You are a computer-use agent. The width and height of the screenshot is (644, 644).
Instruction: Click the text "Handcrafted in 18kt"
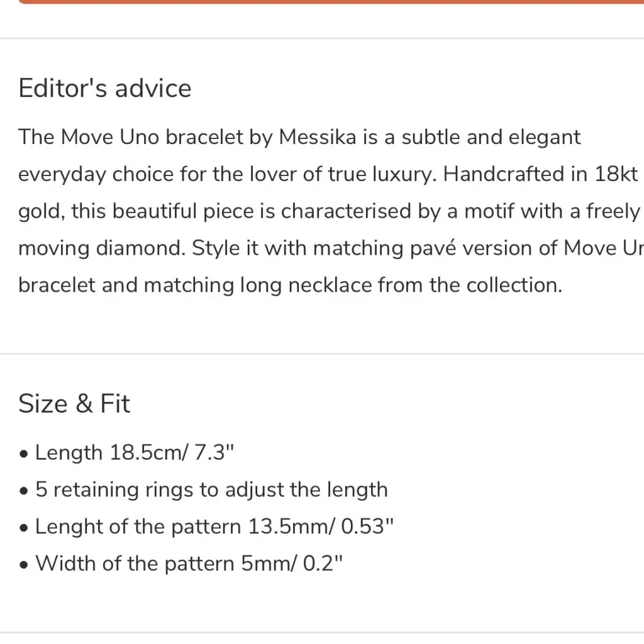pyautogui.click(x=541, y=174)
